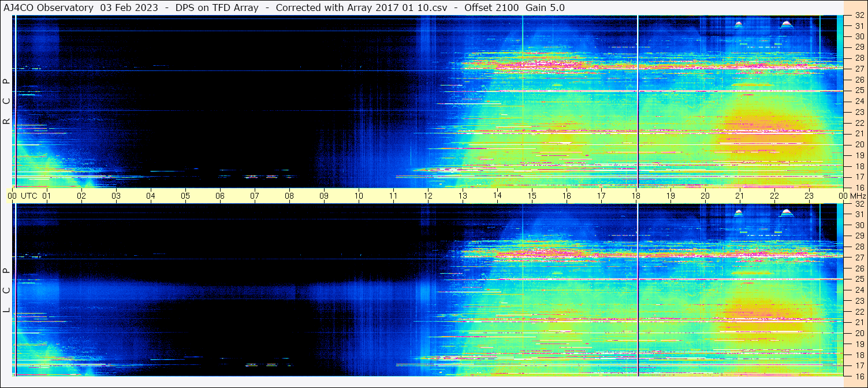The height and width of the screenshot is (388, 868).
Task: Click the 'Offset 2100' header value
Action: 491,8
